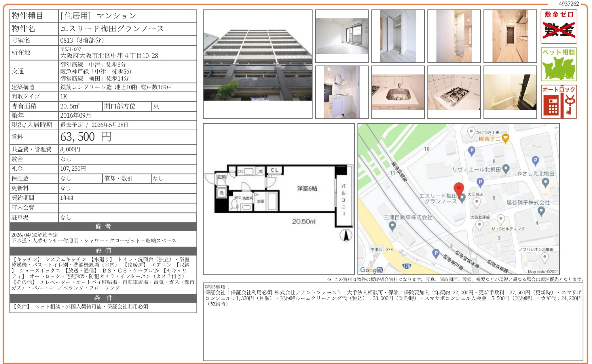Open the empty room with window photo

(x=341, y=36)
